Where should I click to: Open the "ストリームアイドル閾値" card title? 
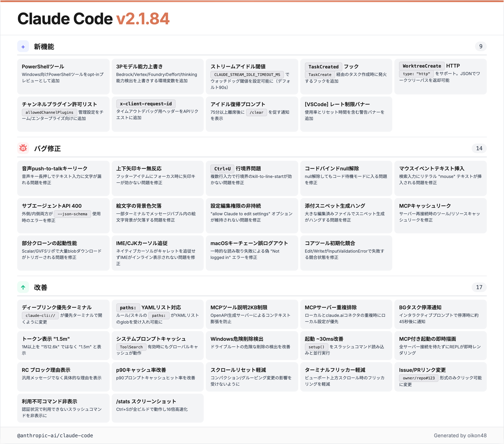tap(238, 67)
